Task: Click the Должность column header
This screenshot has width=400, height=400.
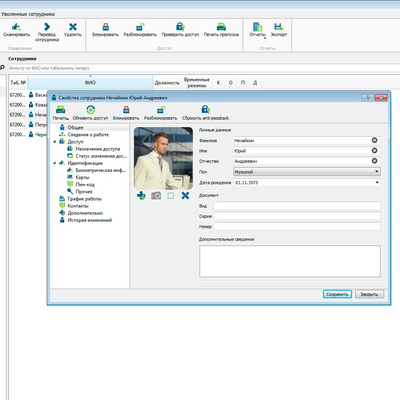Action: tap(167, 83)
